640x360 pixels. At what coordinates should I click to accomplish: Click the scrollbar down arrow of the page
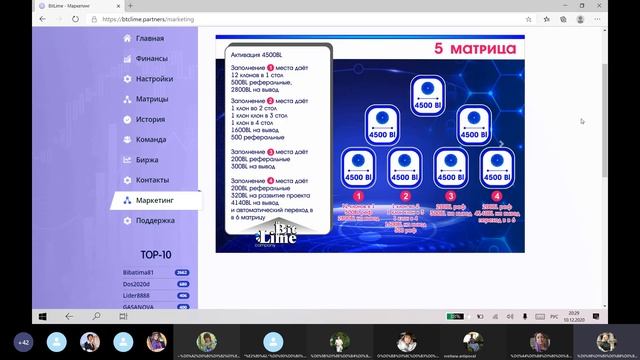[x=604, y=306]
